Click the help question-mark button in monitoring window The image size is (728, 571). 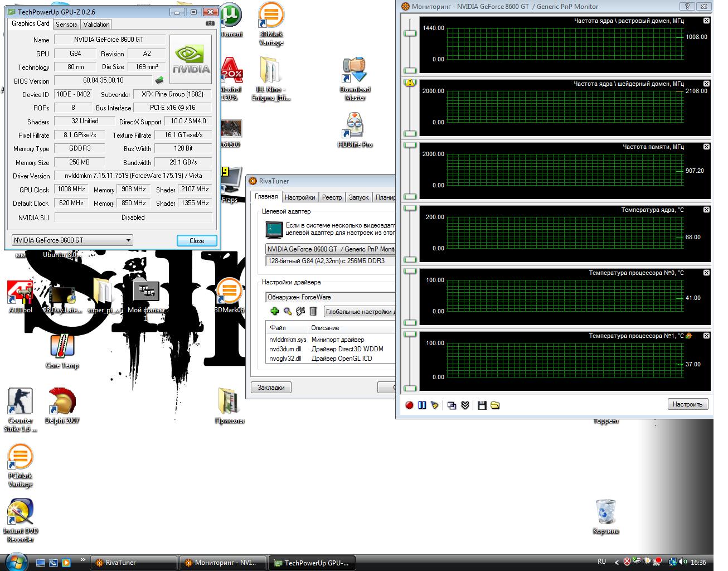coord(686,6)
